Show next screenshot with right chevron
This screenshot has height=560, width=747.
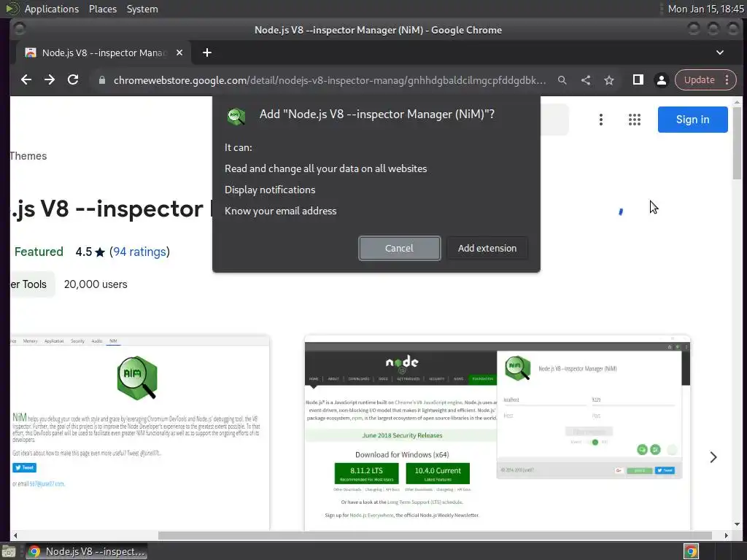pyautogui.click(x=713, y=457)
